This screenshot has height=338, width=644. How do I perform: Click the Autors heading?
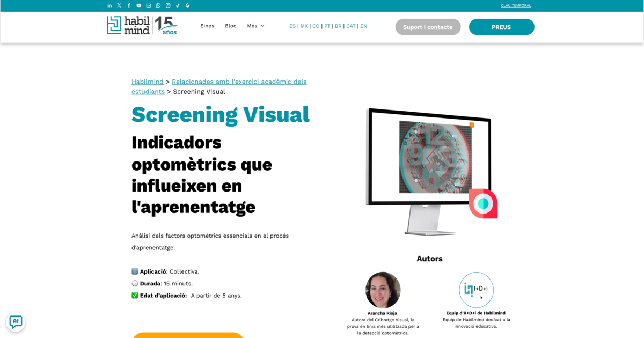[x=429, y=259]
